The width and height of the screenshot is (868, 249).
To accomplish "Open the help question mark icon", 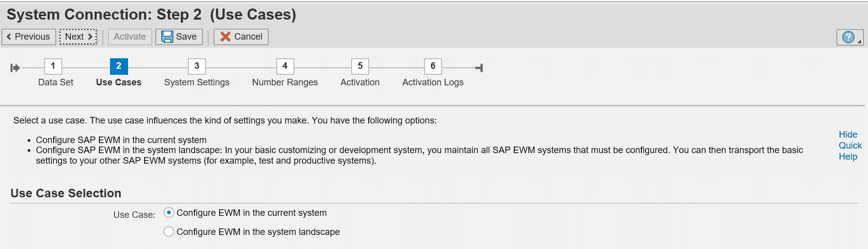I will point(847,37).
